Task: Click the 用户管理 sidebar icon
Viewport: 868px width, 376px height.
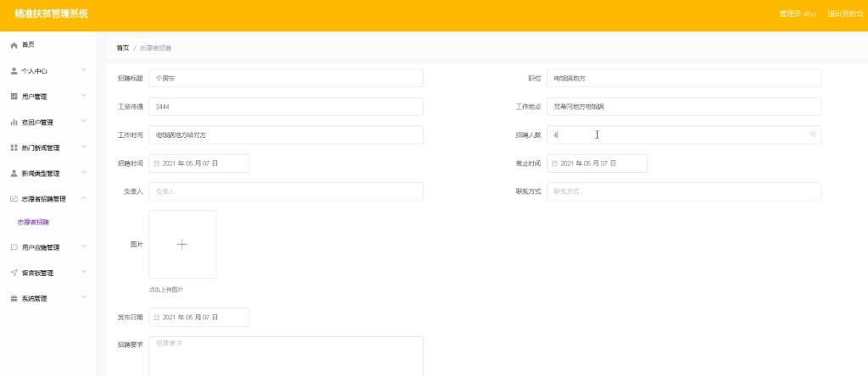Action: [14, 97]
